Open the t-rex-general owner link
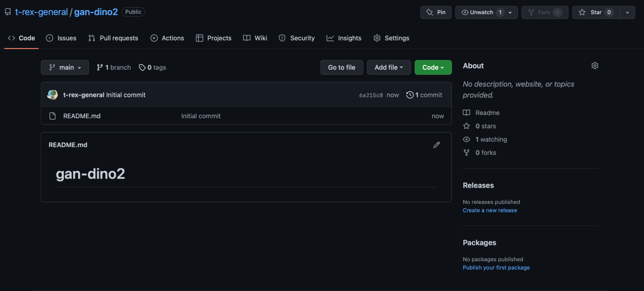Image resolution: width=644 pixels, height=291 pixels. pos(41,12)
